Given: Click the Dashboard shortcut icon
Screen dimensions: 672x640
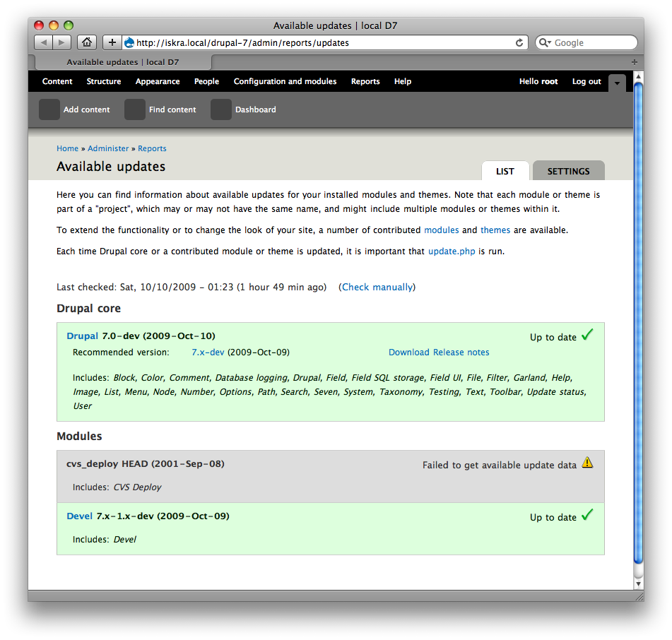Looking at the screenshot, I should (220, 109).
